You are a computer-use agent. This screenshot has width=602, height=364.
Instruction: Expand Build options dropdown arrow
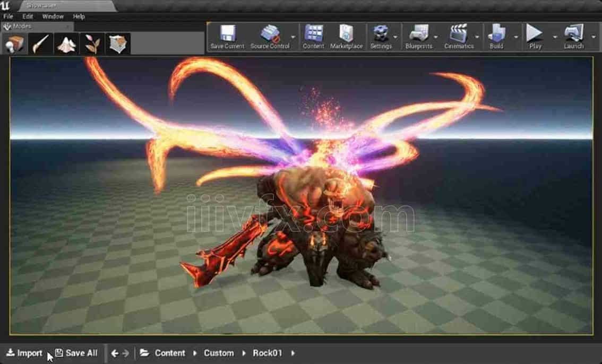pos(516,37)
